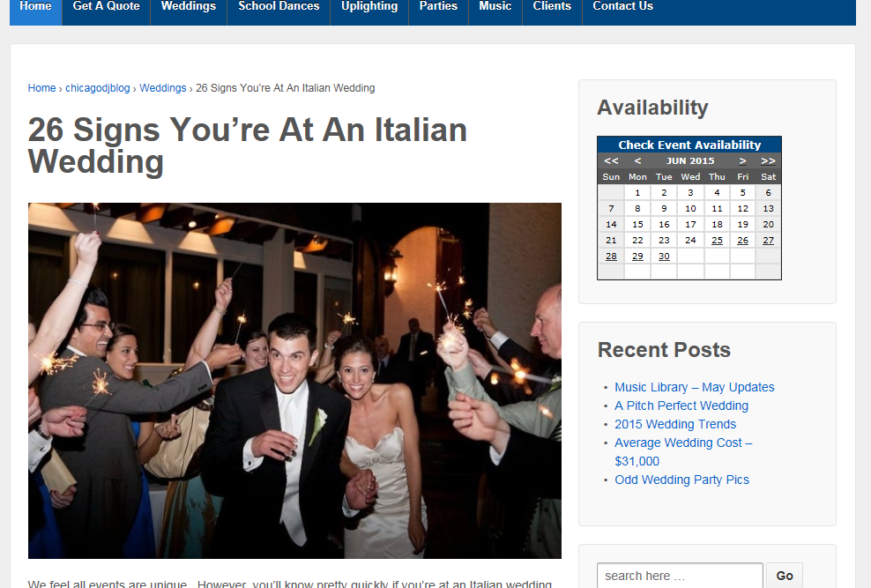871x588 pixels.
Task: Open Get A Quote page
Action: (x=106, y=7)
